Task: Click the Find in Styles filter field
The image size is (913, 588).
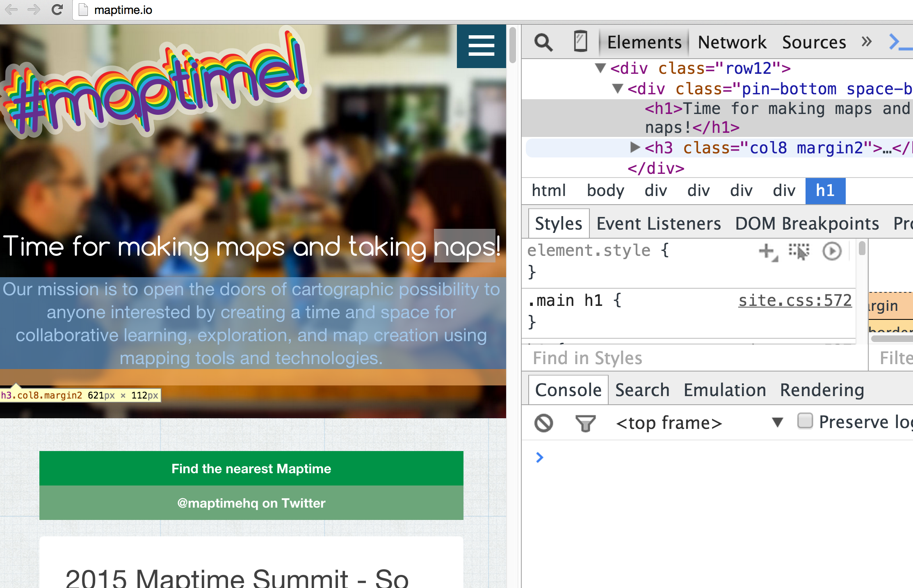Action: point(694,358)
